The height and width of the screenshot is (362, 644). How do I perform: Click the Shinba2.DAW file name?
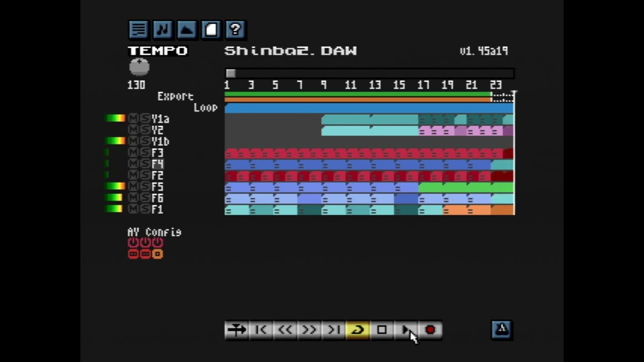pyautogui.click(x=290, y=51)
